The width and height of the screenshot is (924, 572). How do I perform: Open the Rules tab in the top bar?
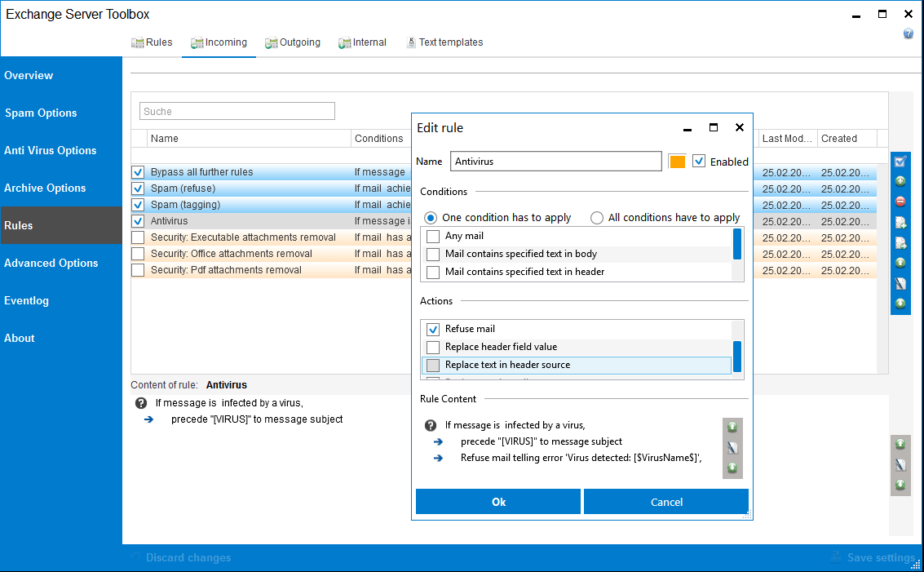152,42
